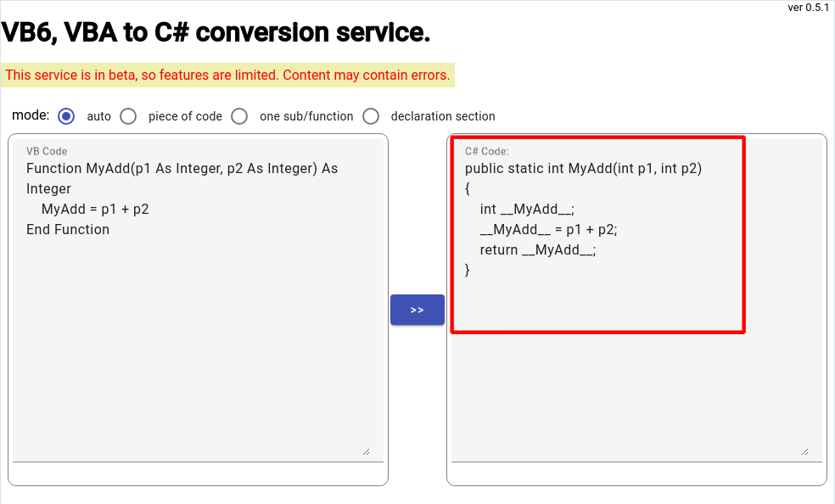Click the "C# Code:" field label
The image size is (835, 504).
(x=487, y=151)
